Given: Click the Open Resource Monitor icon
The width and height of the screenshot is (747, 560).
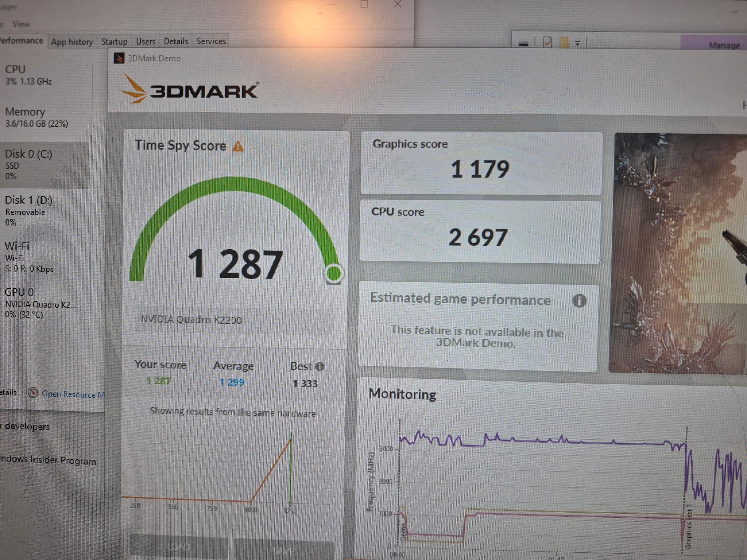Looking at the screenshot, I should coord(33,393).
